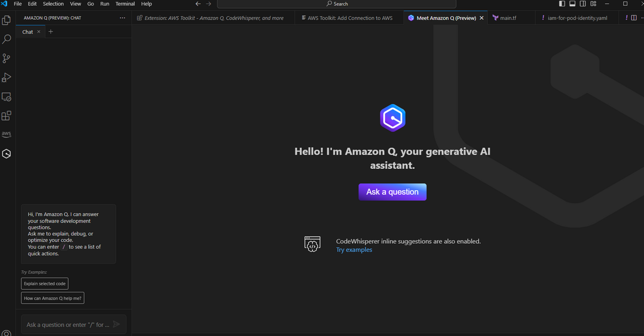
Task: Open AWS Toolkit view in activity bar
Action: (x=6, y=134)
